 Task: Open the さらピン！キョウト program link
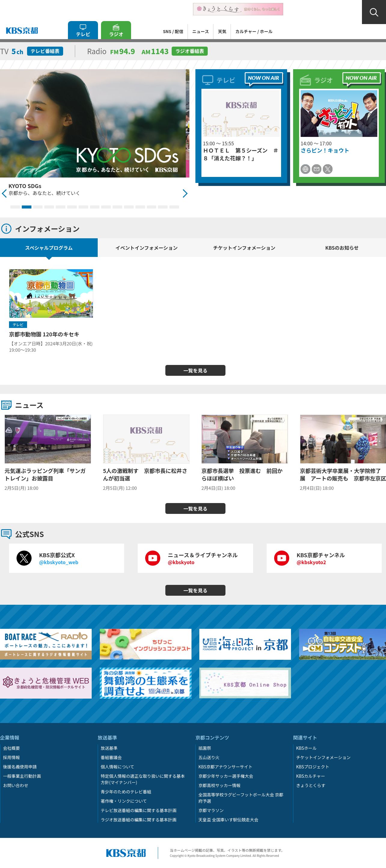pos(325,151)
